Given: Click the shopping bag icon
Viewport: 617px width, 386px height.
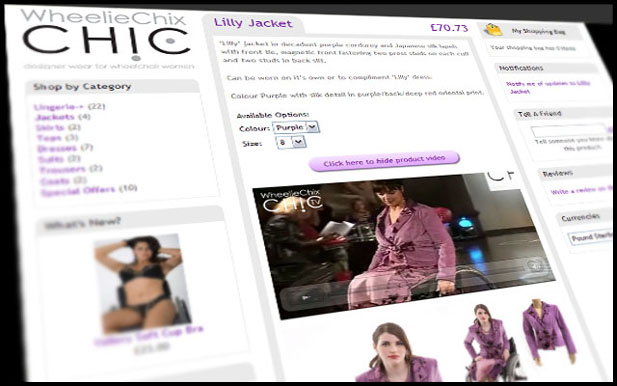Looking at the screenshot, I should point(493,30).
